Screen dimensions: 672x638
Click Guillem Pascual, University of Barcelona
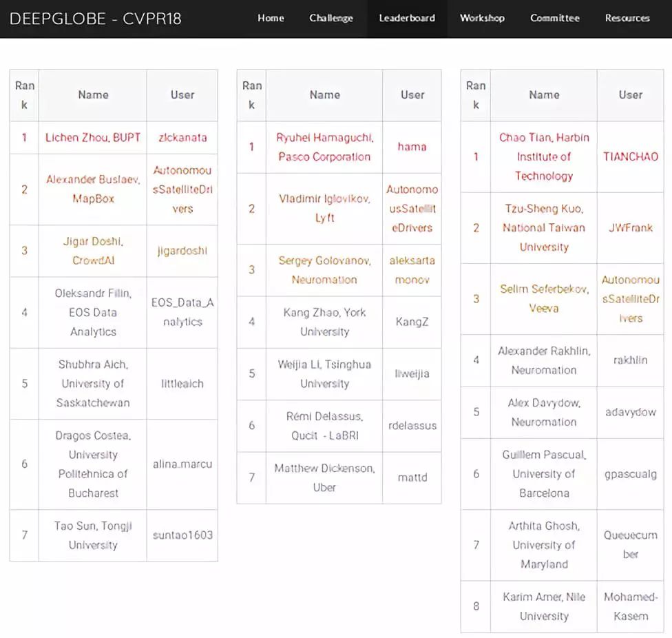point(544,474)
